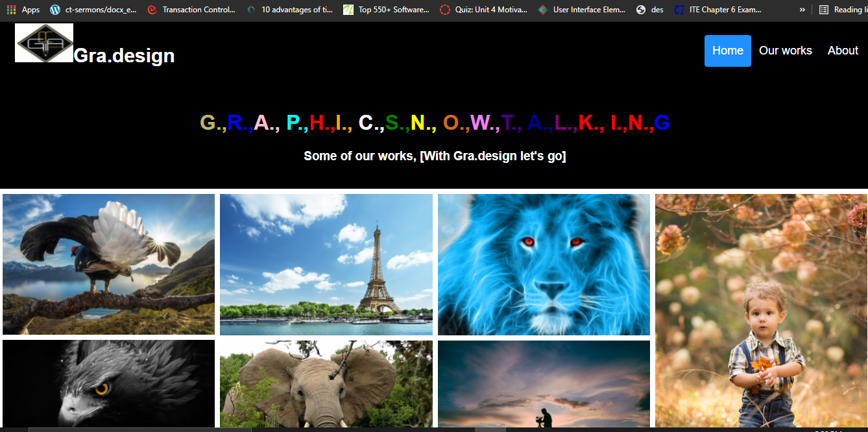Open the ITE Chapter 6 Exam... bookmark

(718, 10)
